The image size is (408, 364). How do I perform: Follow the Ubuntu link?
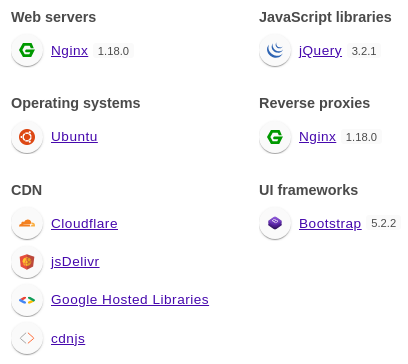click(74, 137)
